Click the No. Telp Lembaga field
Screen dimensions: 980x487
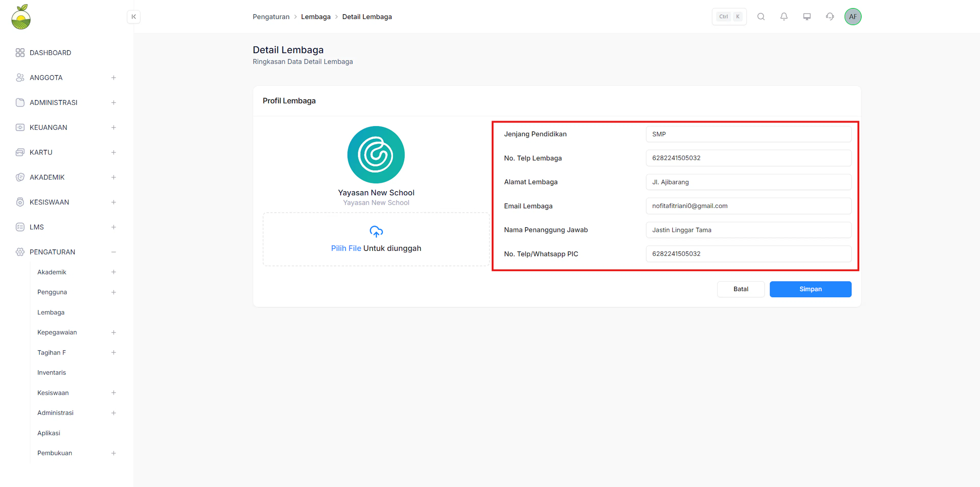pos(748,158)
